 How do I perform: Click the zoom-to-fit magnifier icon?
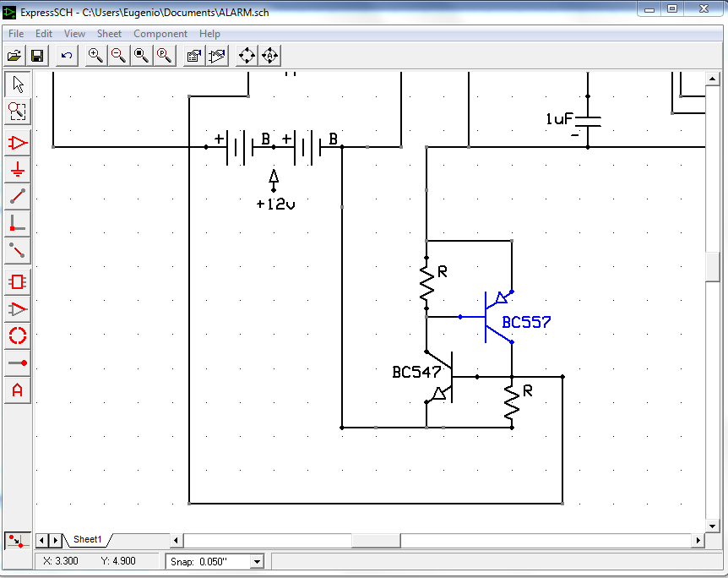[x=142, y=56]
